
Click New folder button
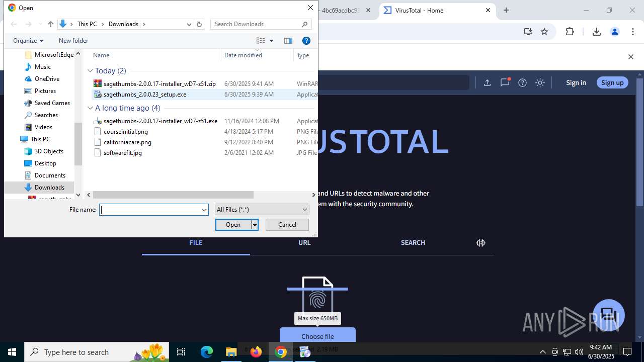click(73, 41)
